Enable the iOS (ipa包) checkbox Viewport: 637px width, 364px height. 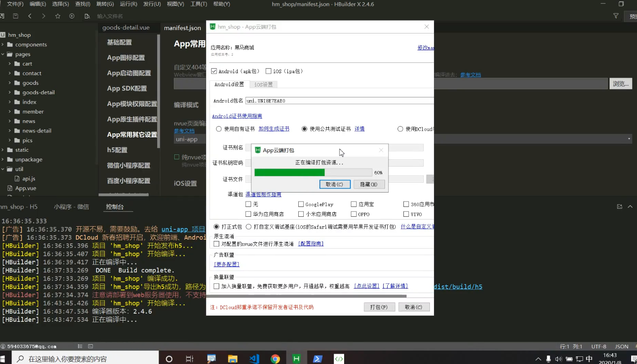click(x=269, y=71)
